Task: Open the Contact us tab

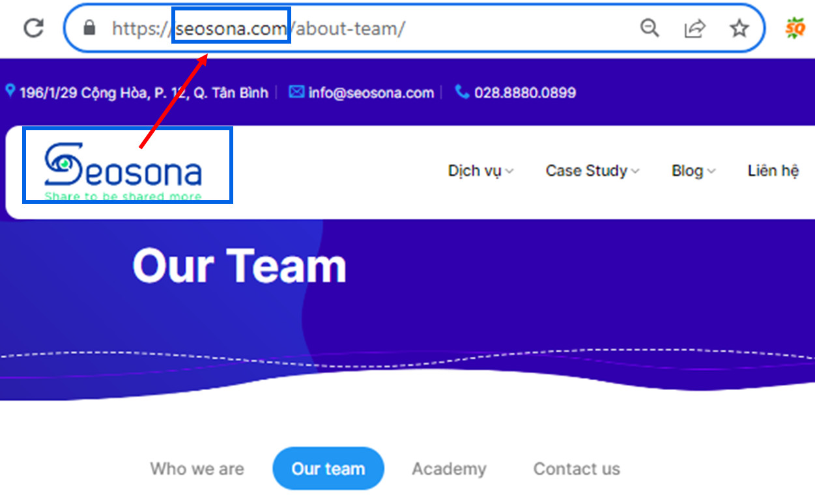Action: pyautogui.click(x=577, y=469)
